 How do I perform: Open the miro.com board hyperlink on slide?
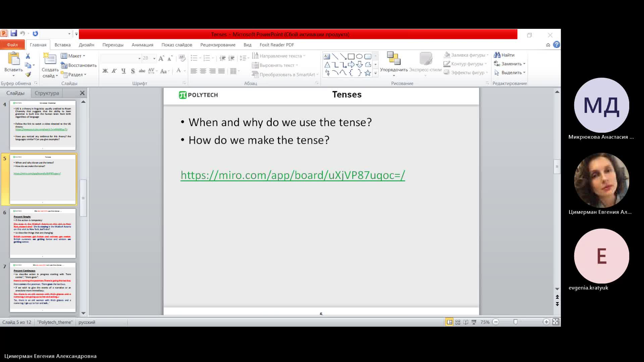[293, 175]
